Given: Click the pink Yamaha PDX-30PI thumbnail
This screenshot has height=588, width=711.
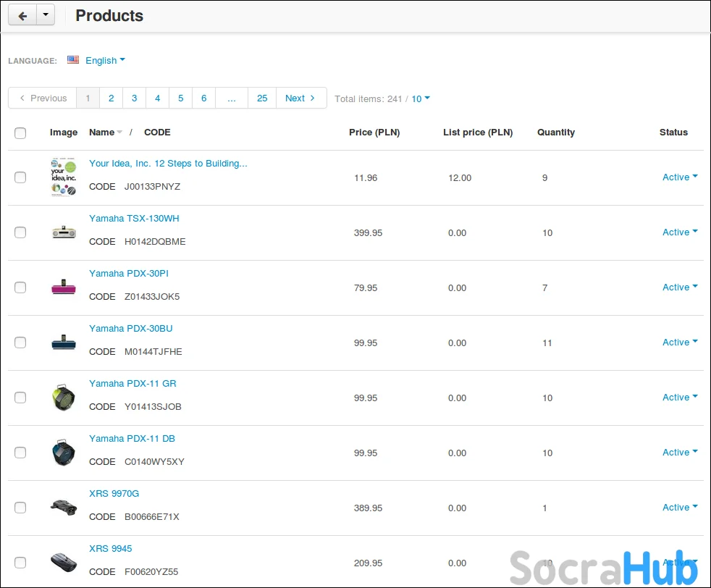Looking at the screenshot, I should point(63,287).
